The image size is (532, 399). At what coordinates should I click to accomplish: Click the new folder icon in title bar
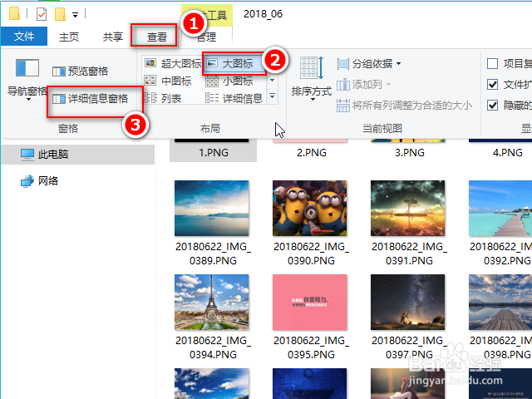[x=60, y=14]
